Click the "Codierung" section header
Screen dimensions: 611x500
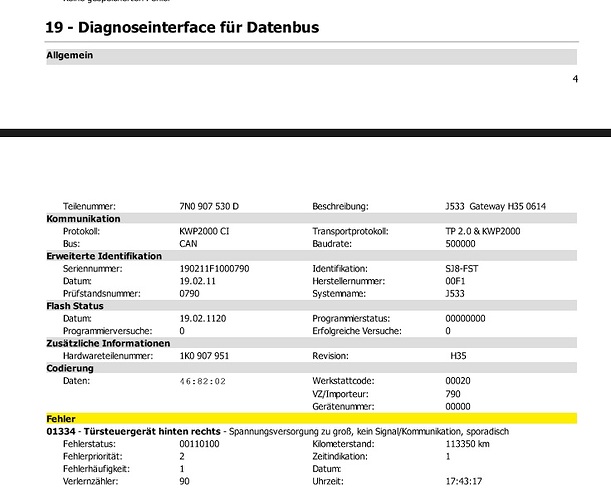coord(311,368)
